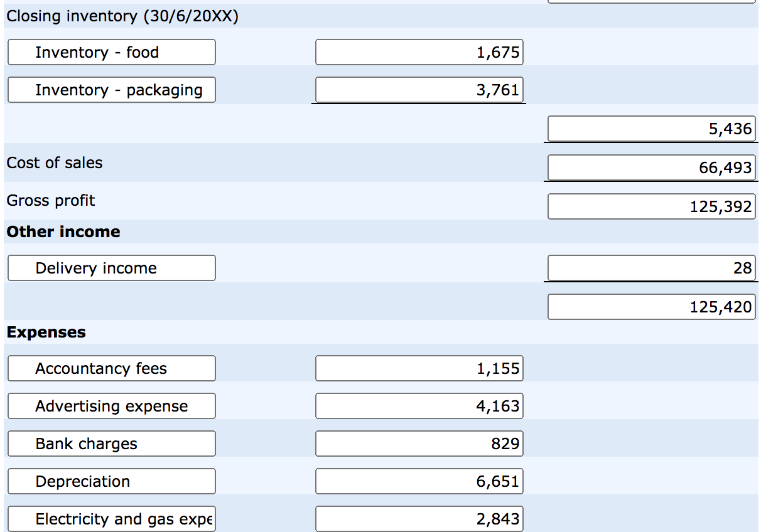Click the 125,392 gross profit field

tap(652, 206)
